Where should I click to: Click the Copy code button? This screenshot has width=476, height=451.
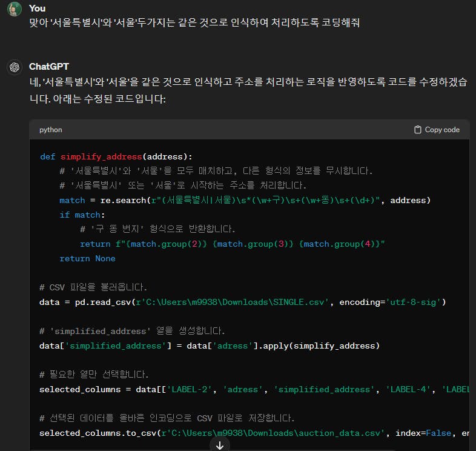pos(437,130)
